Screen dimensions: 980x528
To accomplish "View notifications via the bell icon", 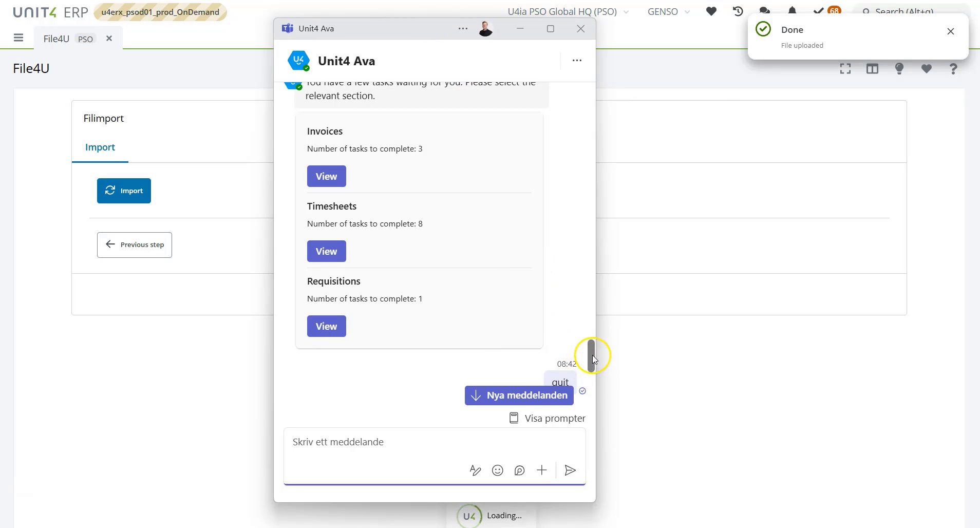I will (x=792, y=11).
